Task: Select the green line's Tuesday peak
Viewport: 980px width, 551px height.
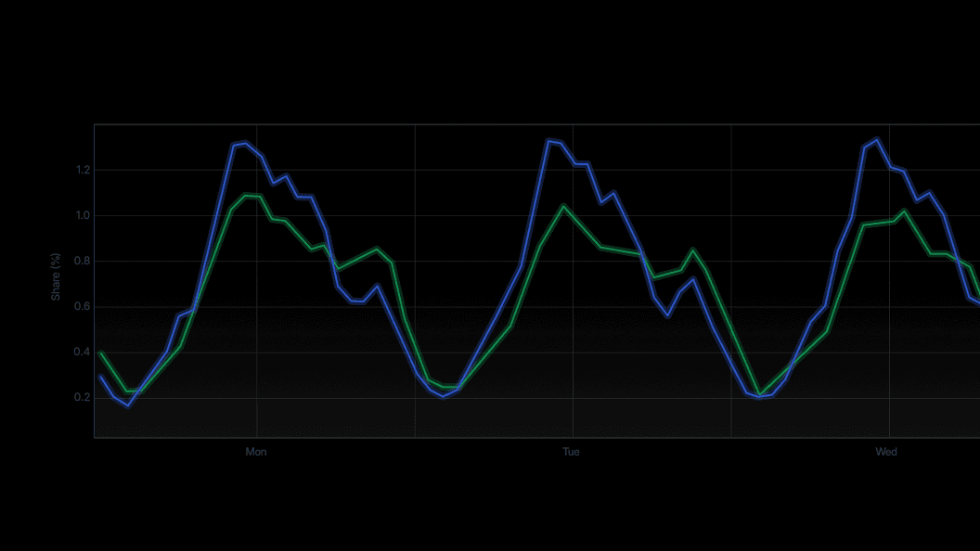Action: point(563,206)
